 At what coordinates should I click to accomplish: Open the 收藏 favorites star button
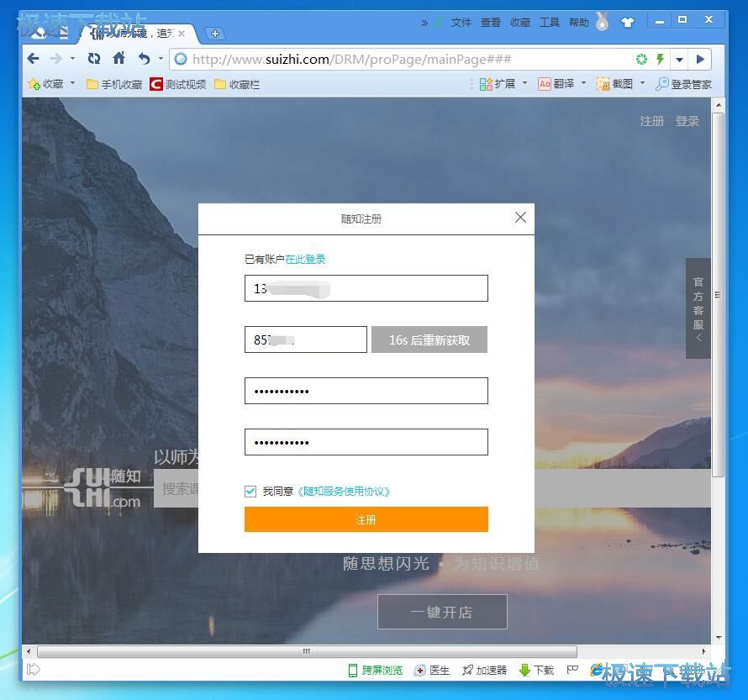(x=45, y=84)
